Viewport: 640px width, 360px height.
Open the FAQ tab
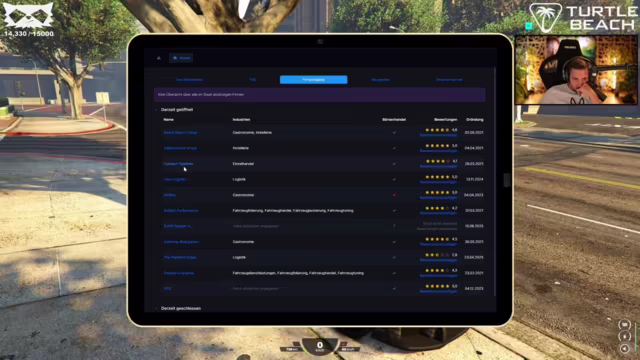coord(253,80)
